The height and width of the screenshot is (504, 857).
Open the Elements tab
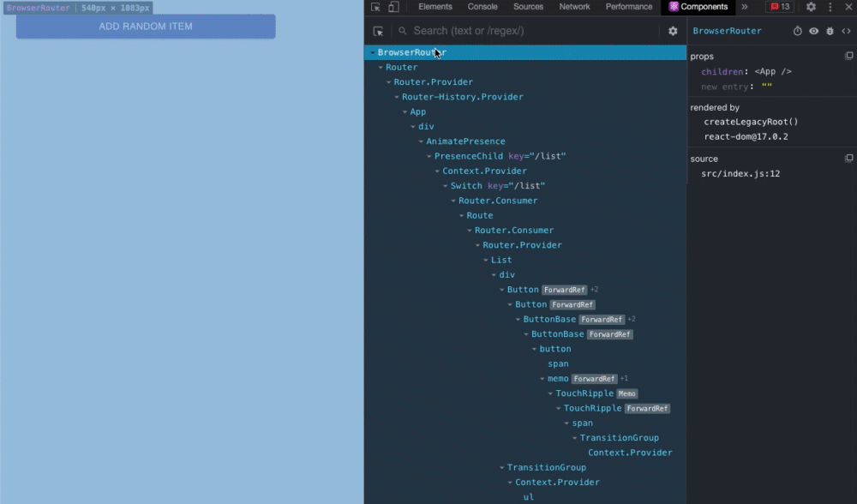[435, 7]
